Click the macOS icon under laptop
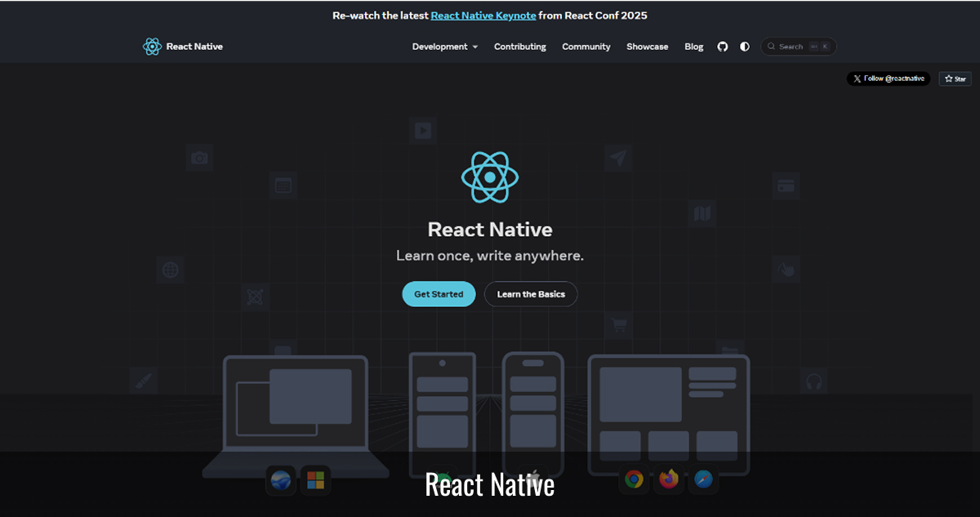The width and height of the screenshot is (980, 517). [x=281, y=480]
